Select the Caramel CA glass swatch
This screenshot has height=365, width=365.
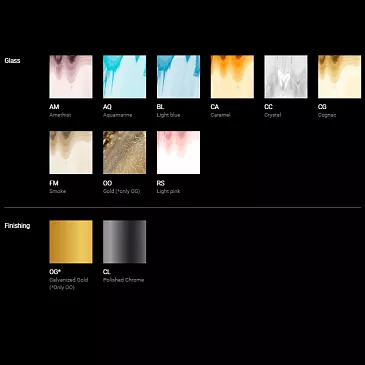coord(232,77)
